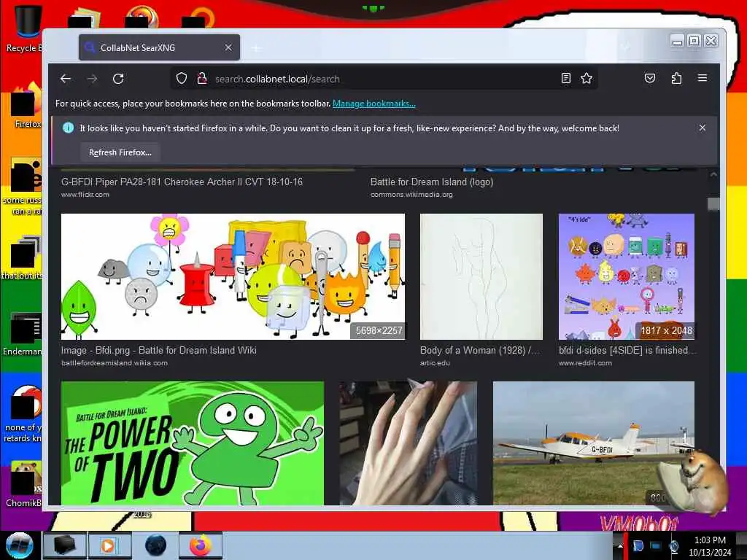Click the artic.edu source text
The width and height of the screenshot is (747, 560).
(x=435, y=363)
